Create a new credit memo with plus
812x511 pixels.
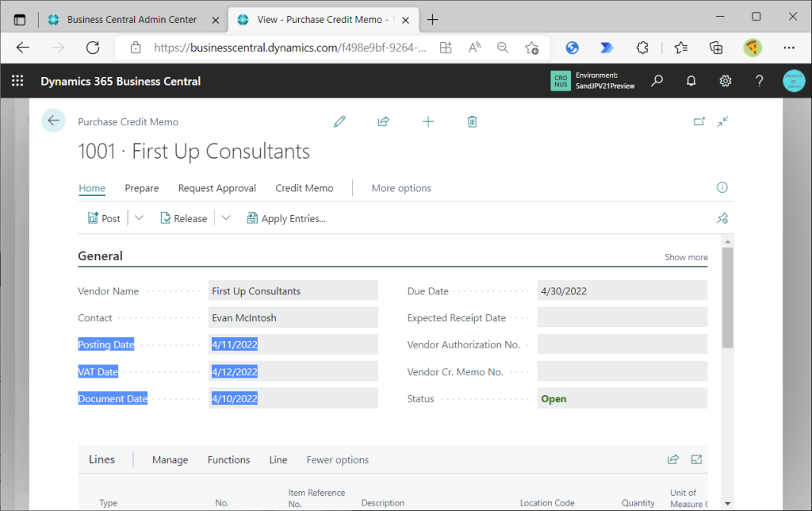coord(428,121)
